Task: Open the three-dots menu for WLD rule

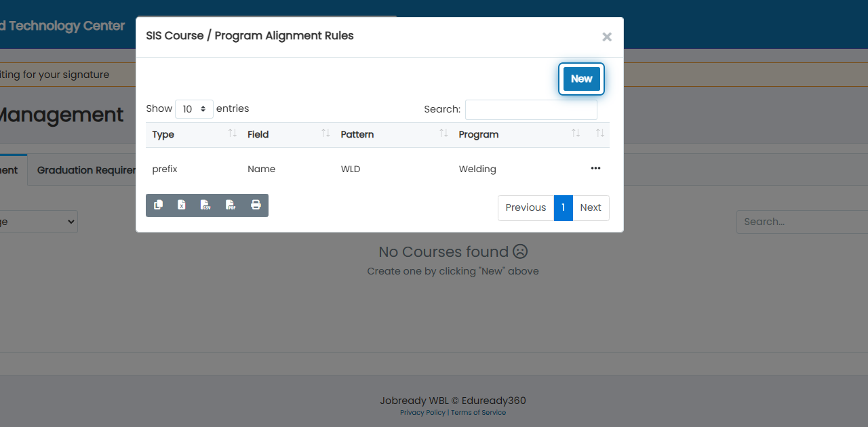Action: (595, 168)
